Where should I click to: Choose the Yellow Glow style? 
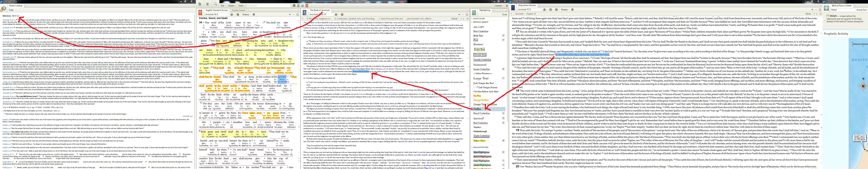pos(480,141)
